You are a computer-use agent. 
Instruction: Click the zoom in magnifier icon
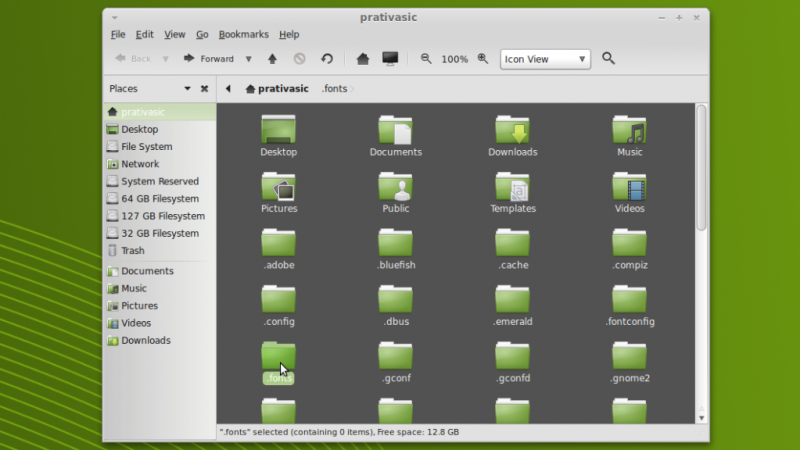point(483,59)
